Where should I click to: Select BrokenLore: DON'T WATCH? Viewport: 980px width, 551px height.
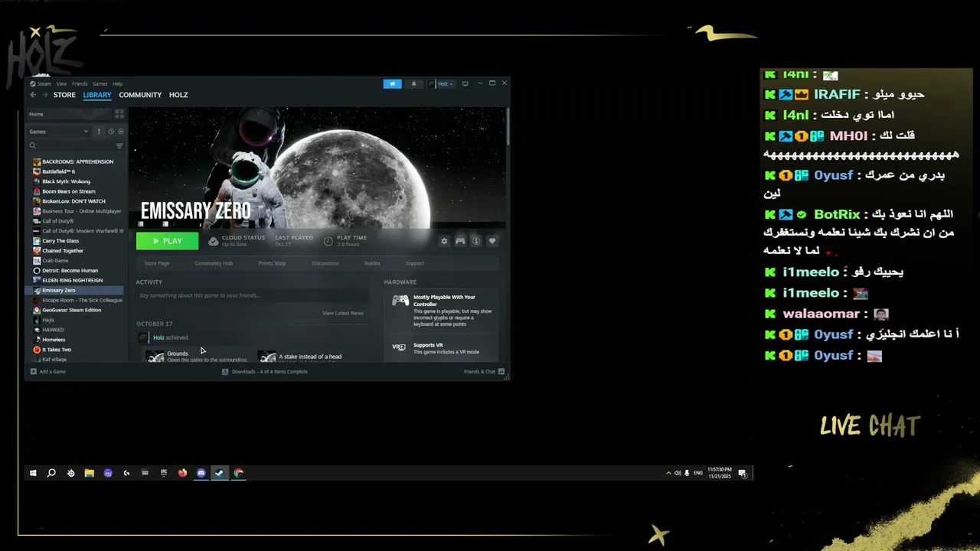75,201
